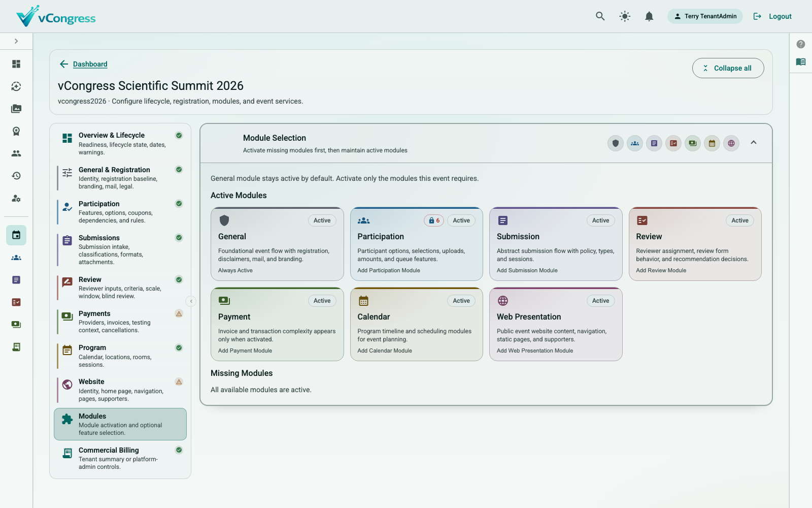Click Submission document chip in header
Screen dimensions: 812x508
tap(654, 143)
